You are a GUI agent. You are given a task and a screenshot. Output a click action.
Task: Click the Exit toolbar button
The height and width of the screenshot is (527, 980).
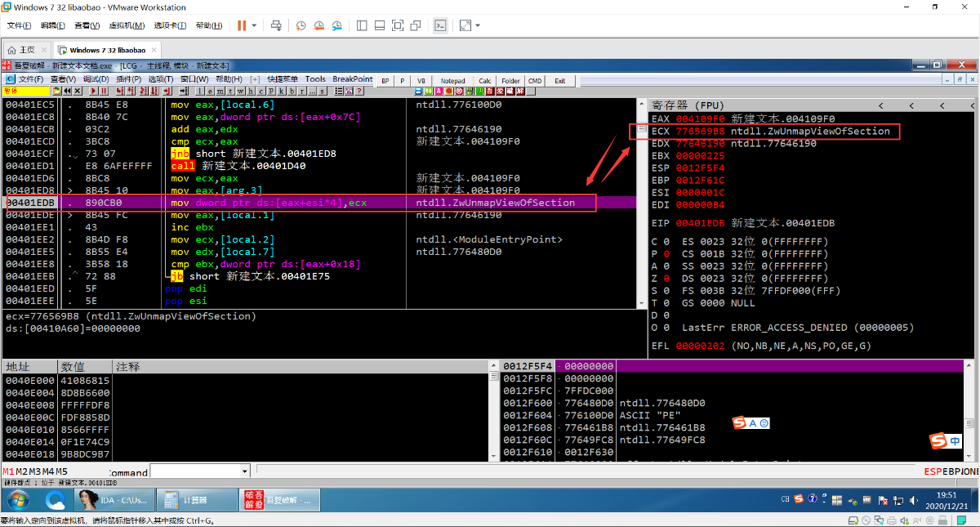560,81
